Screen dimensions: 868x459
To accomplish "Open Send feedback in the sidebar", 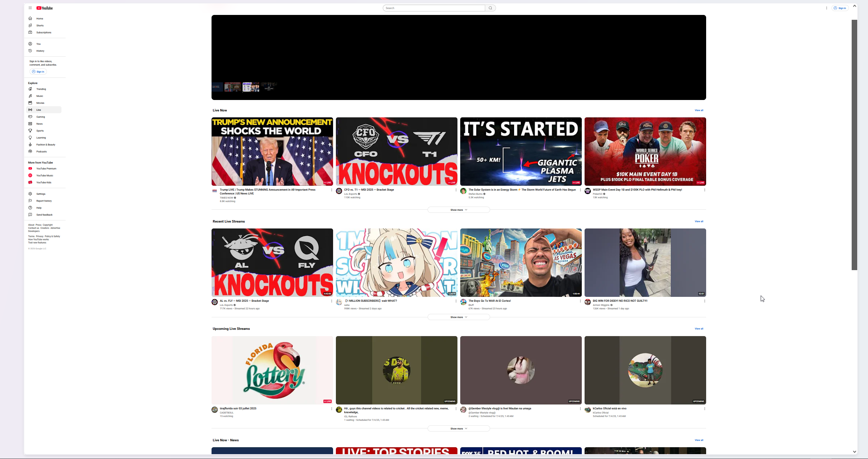I will [x=44, y=215].
